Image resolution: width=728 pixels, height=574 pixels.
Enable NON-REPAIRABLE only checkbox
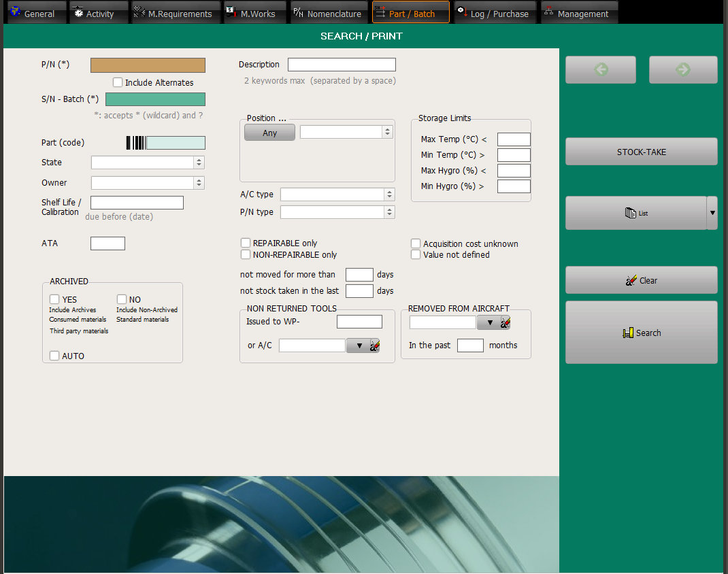246,254
